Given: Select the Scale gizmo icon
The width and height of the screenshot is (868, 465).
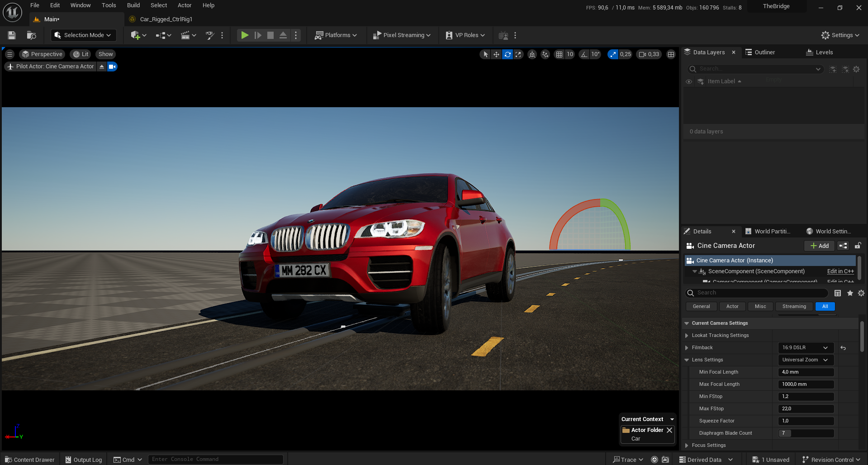Looking at the screenshot, I should (518, 54).
